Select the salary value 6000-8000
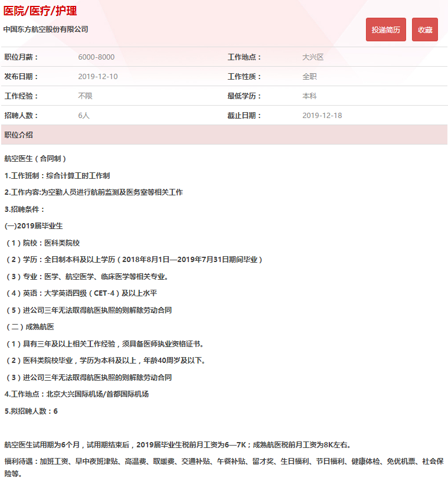 click(x=96, y=57)
